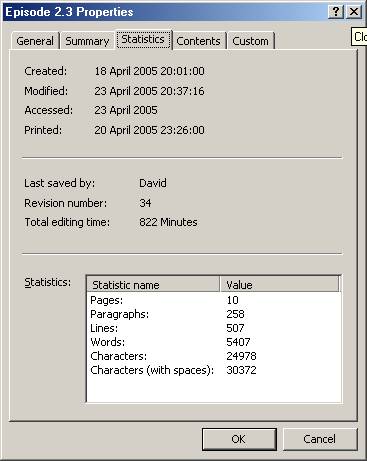Viewport: 367px width, 461px height.
Task: Open the Custom tab
Action: click(x=250, y=41)
